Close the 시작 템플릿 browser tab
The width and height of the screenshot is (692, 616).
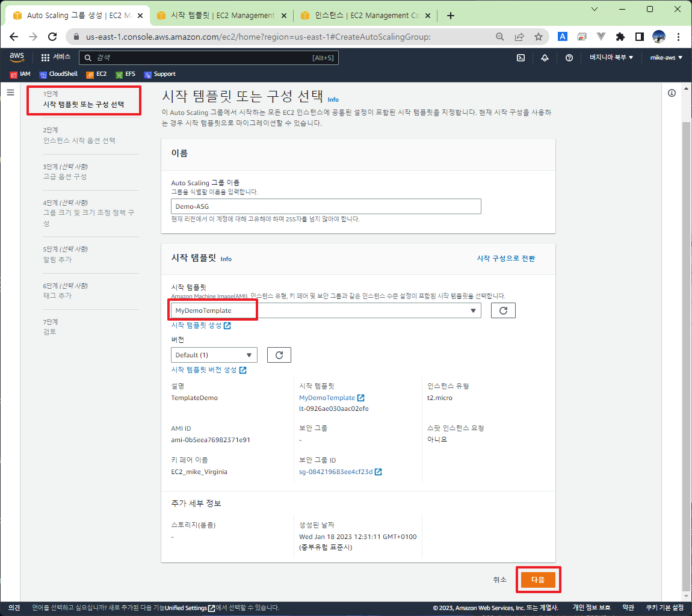(284, 16)
